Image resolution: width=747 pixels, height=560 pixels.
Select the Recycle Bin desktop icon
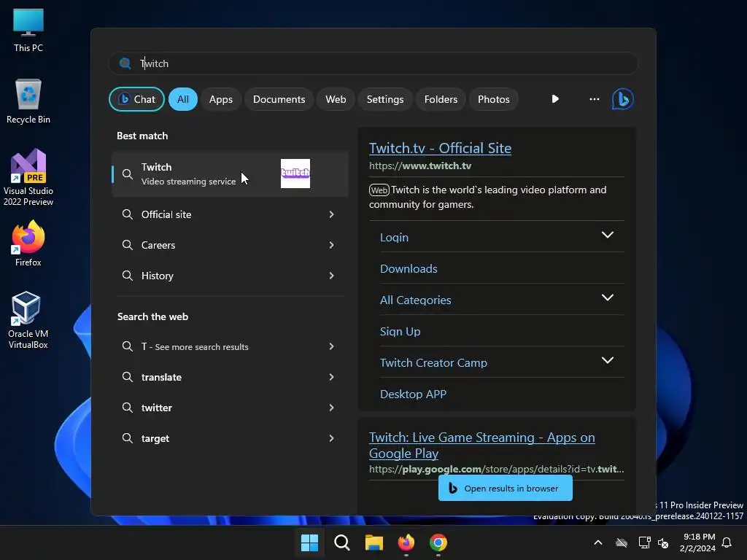(x=28, y=101)
